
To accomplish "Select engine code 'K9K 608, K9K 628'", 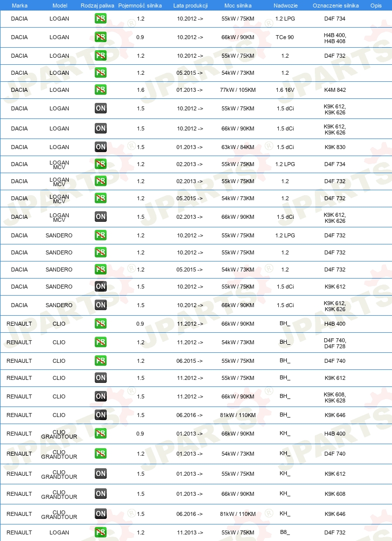I will [335, 397].
